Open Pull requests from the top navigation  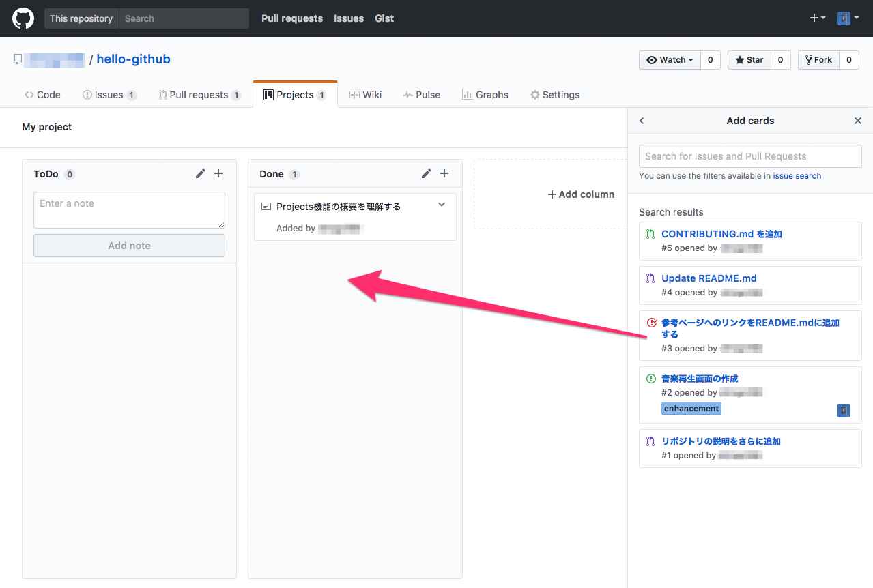pyautogui.click(x=291, y=18)
